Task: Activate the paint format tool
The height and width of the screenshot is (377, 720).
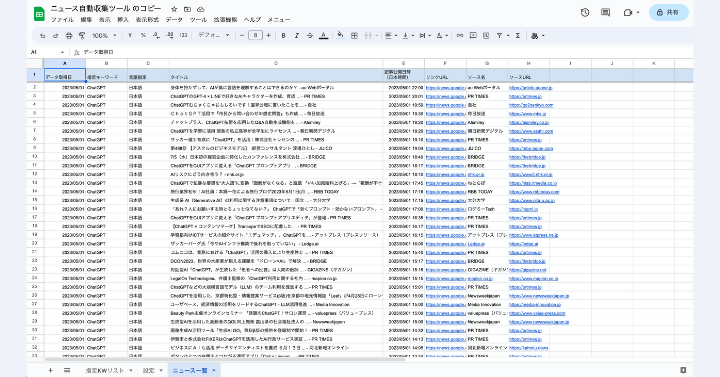Action: 82,35
